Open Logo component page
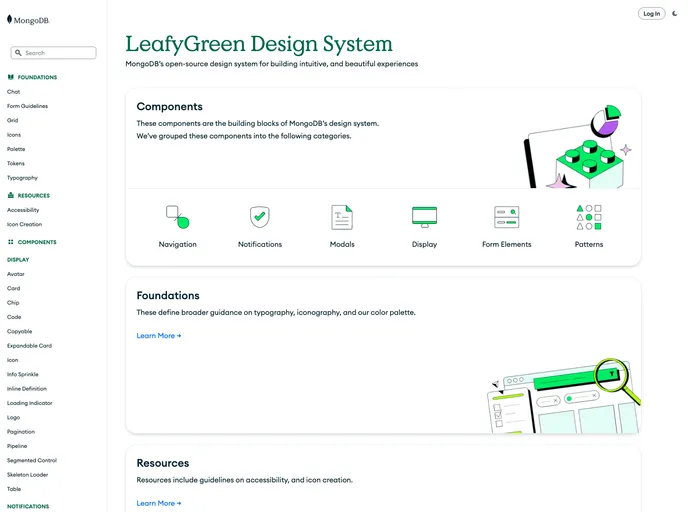This screenshot has height=512, width=688. point(14,417)
